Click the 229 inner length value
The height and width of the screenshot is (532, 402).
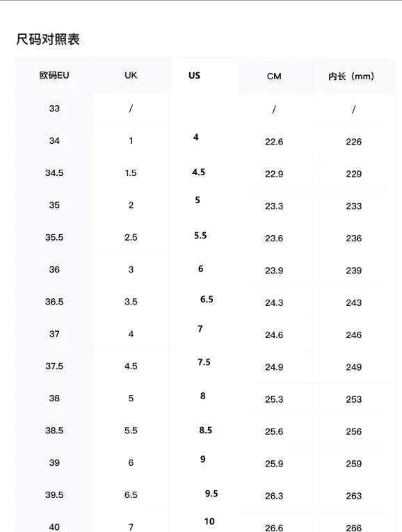354,174
